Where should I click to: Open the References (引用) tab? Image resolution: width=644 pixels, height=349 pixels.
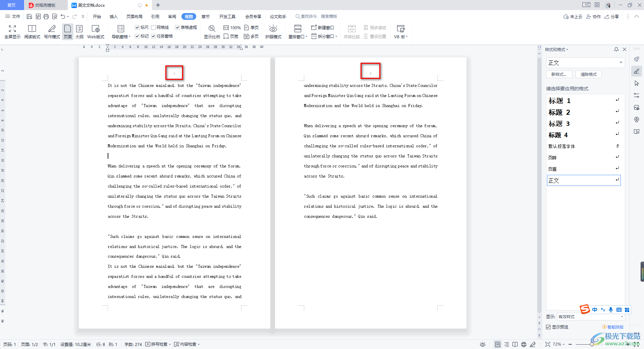[x=155, y=16]
